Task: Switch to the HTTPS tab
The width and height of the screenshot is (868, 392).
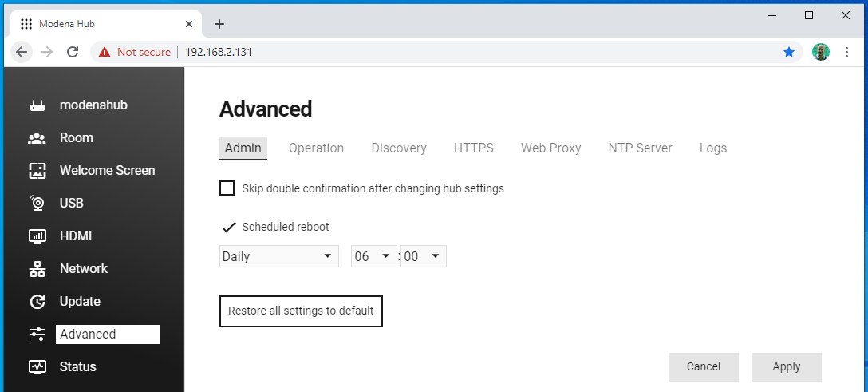Action: pos(474,148)
